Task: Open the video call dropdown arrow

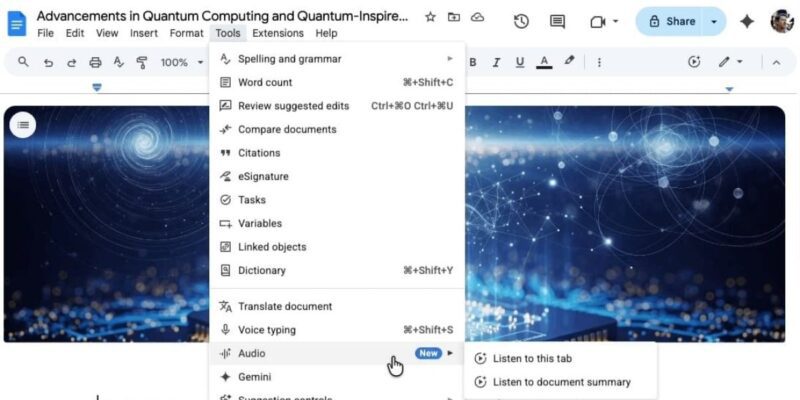Action: pos(615,21)
